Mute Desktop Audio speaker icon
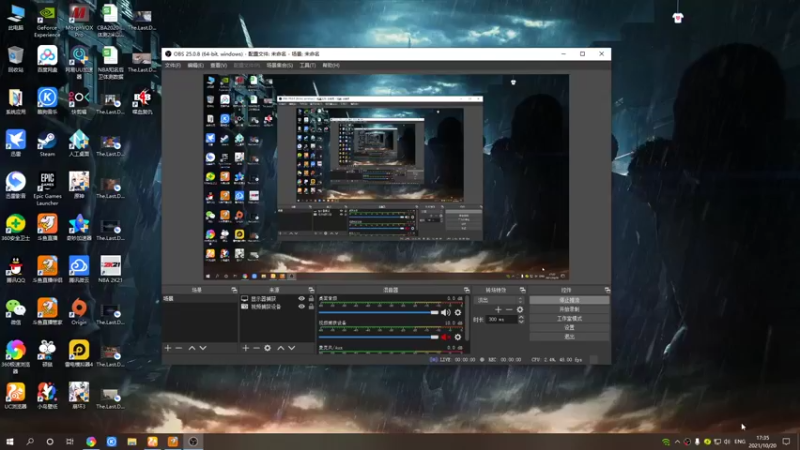Image resolution: width=800 pixels, height=450 pixels. (445, 312)
